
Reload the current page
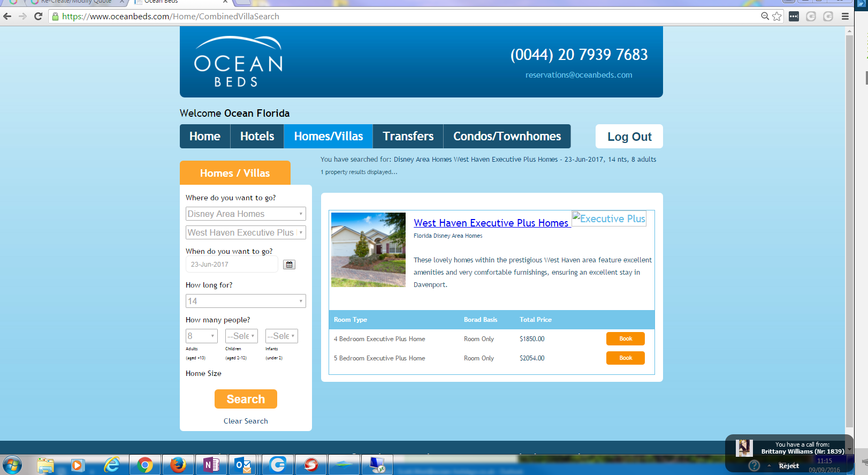point(38,16)
